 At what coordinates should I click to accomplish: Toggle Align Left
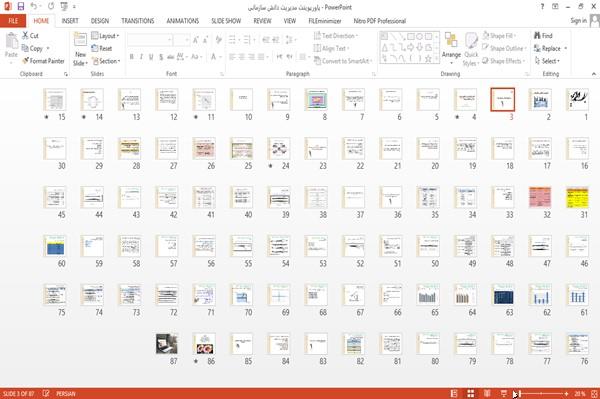coord(232,57)
